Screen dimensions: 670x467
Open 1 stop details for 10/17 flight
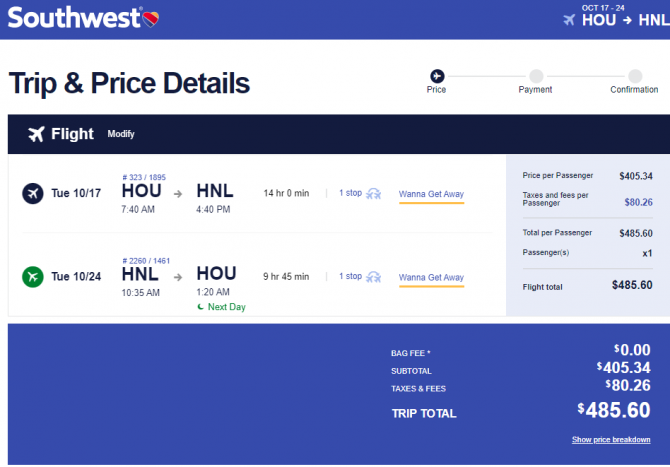point(350,193)
